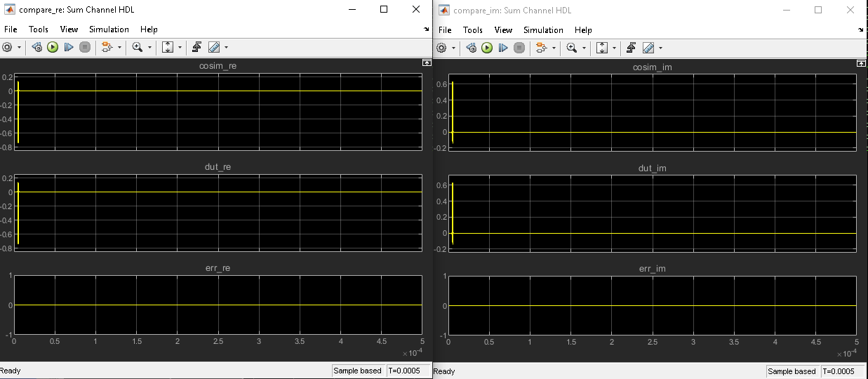Image resolution: width=868 pixels, height=379 pixels.
Task: Click the stop button in compare_im toolbar
Action: (x=519, y=48)
